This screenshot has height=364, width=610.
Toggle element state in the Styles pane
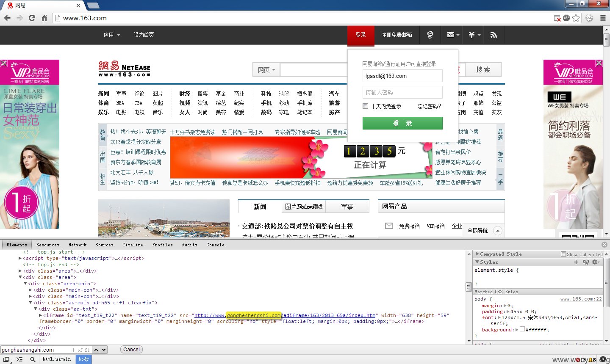click(586, 262)
